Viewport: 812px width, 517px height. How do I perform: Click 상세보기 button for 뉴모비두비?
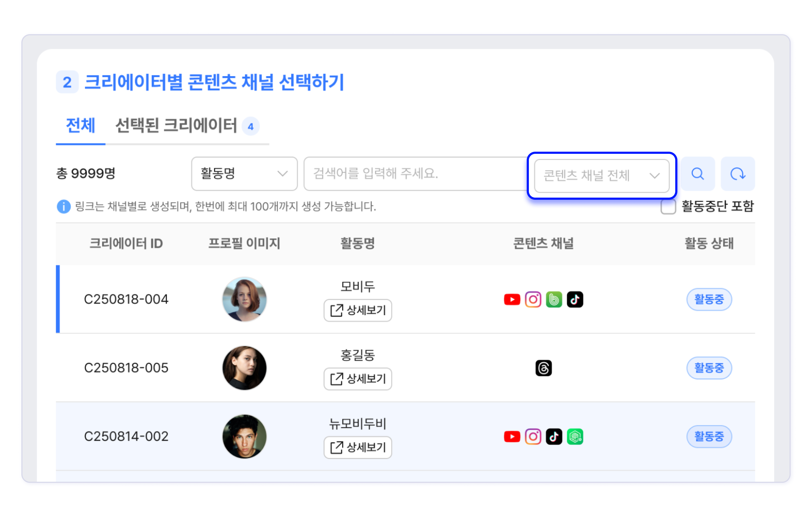pyautogui.click(x=357, y=447)
